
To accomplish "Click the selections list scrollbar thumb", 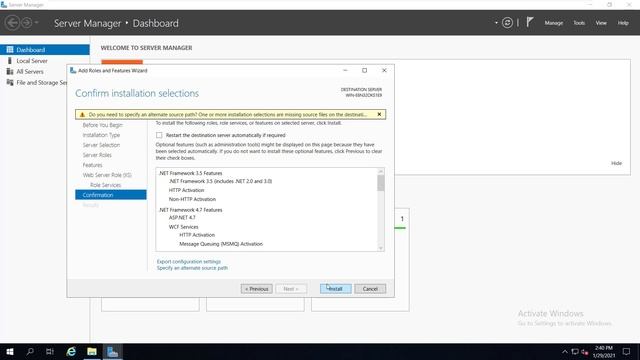I will point(381,183).
